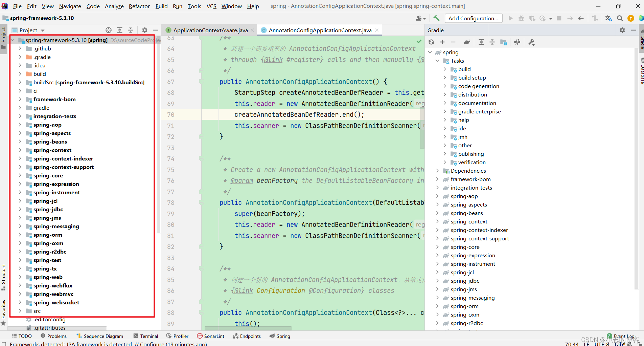This screenshot has width=644, height=346.
Task: Click Add Configuration button
Action: pos(473,18)
